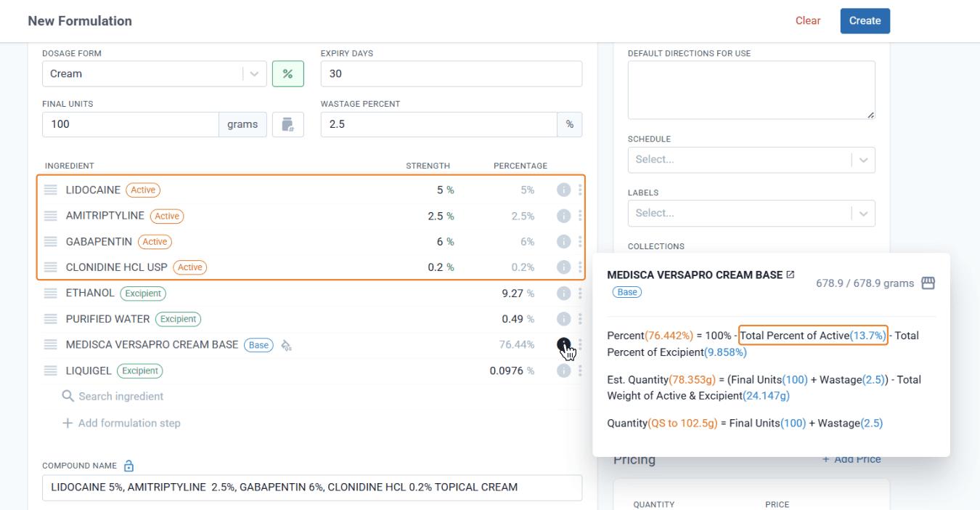Click the LIDOCAINE strength value 5
980x510 pixels.
pyautogui.click(x=440, y=190)
